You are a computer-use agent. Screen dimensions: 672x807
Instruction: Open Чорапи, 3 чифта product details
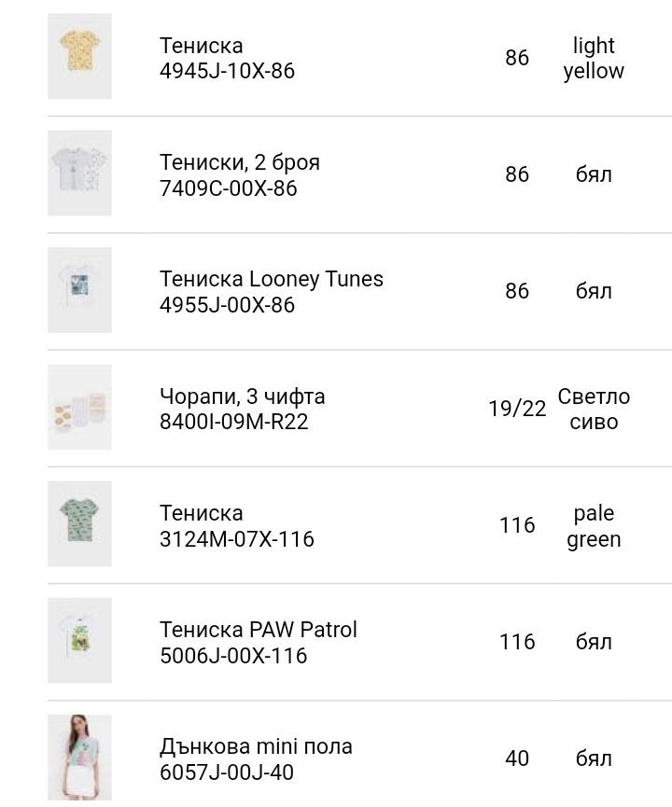click(x=242, y=397)
